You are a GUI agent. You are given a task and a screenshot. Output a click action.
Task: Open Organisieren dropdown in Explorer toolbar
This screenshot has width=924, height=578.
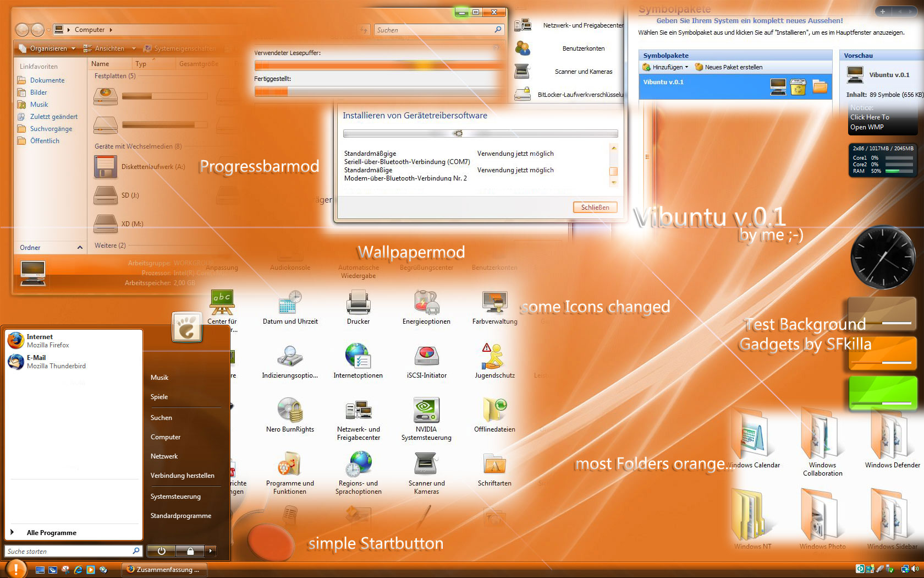coord(47,48)
